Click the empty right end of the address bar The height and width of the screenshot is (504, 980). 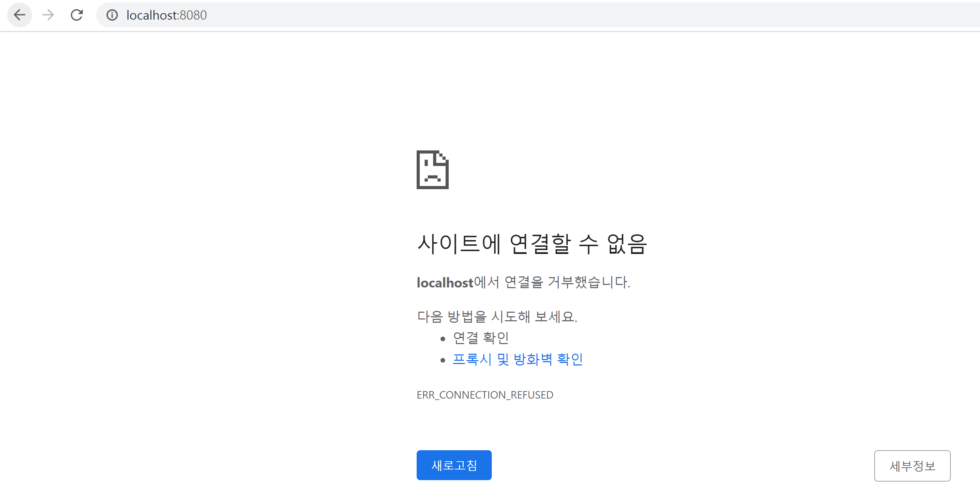(913, 15)
